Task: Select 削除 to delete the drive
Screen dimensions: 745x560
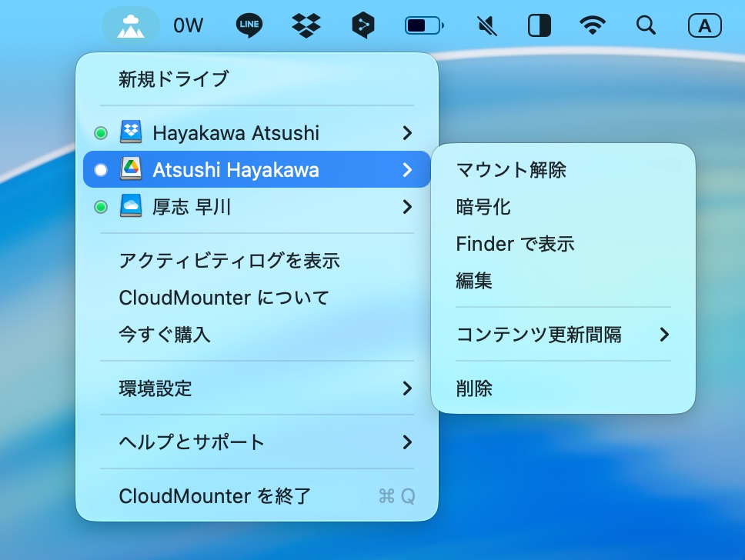Action: point(474,388)
